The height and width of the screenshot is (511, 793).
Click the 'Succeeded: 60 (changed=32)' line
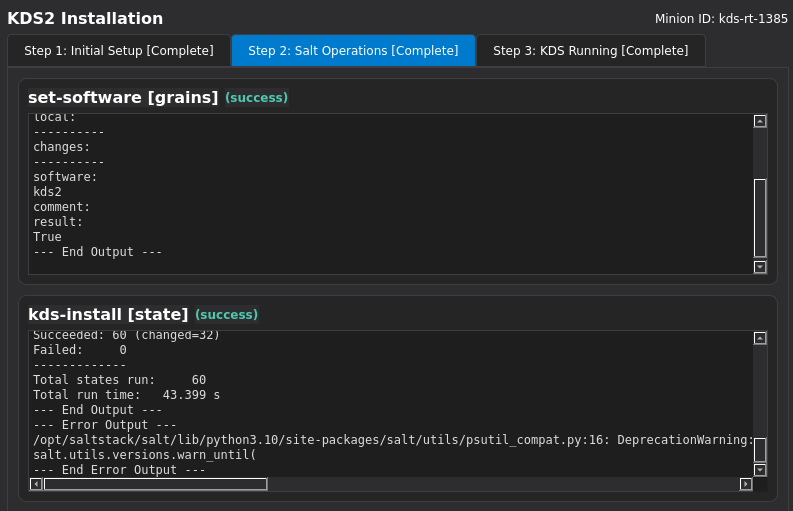pyautogui.click(x=126, y=335)
